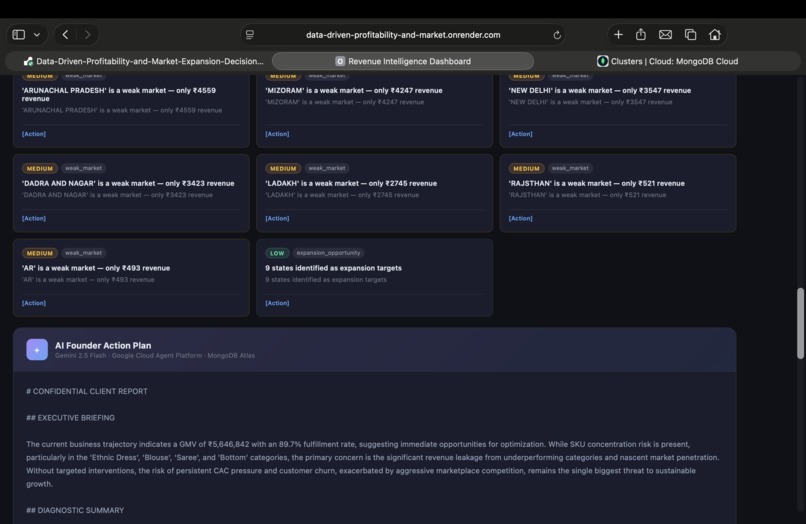806x524 pixels.
Task: Click [Action] on ARUNACHAL PRADESH card
Action: tap(34, 134)
